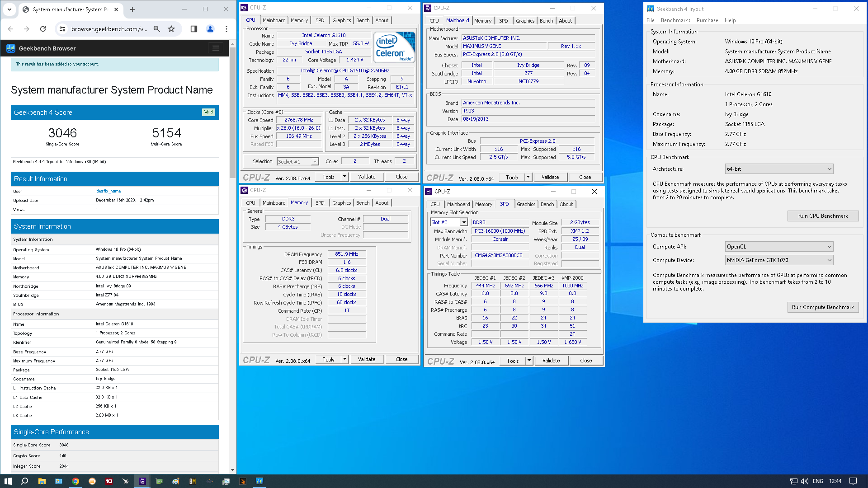Click Geekbench 4 Tryout window title icon
This screenshot has height=488, width=868.
point(650,9)
